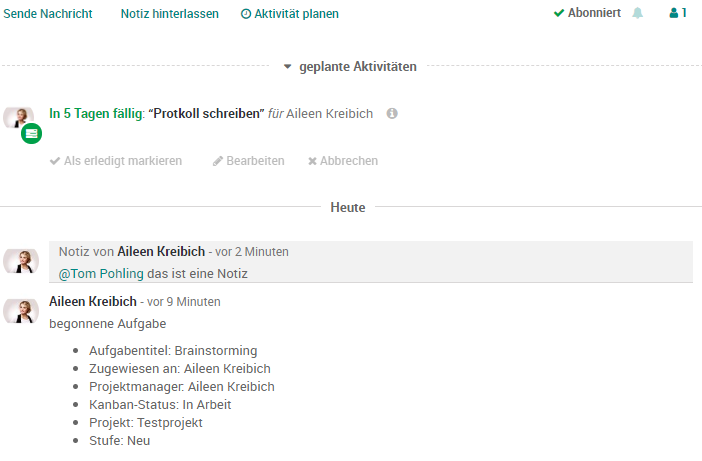Screen dimensions: 702x461
Task: Toggle the Abonniert subscription
Action: click(587, 13)
